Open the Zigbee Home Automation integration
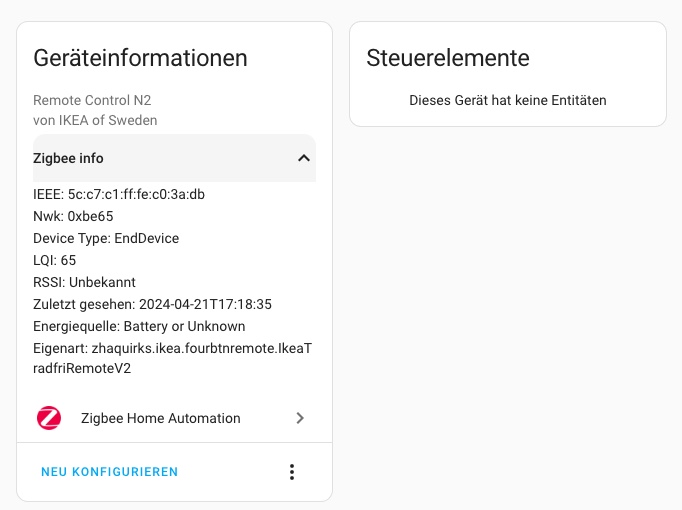The width and height of the screenshot is (682, 510). (160, 418)
